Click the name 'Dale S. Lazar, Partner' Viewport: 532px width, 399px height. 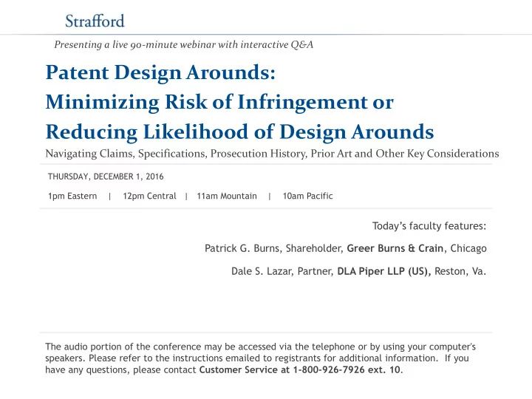(x=282, y=271)
